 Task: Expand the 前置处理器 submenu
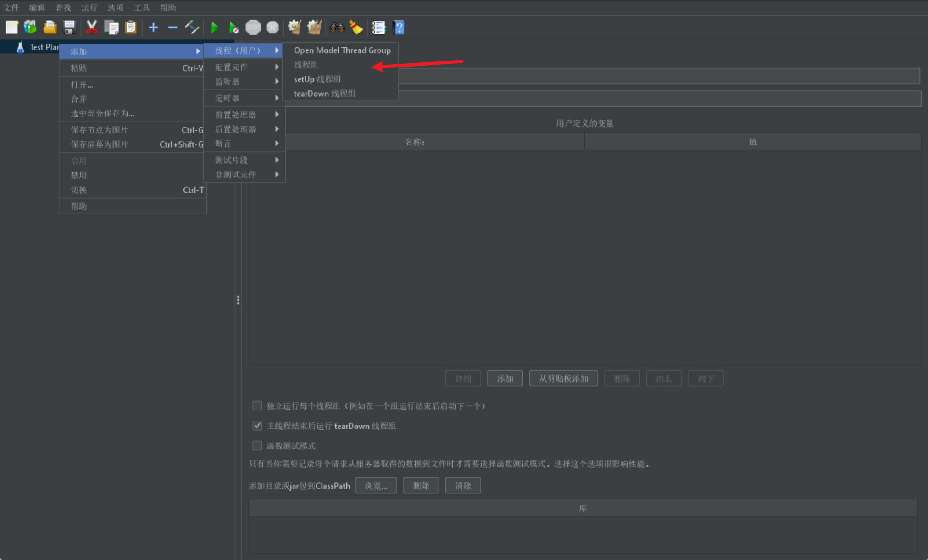point(244,115)
